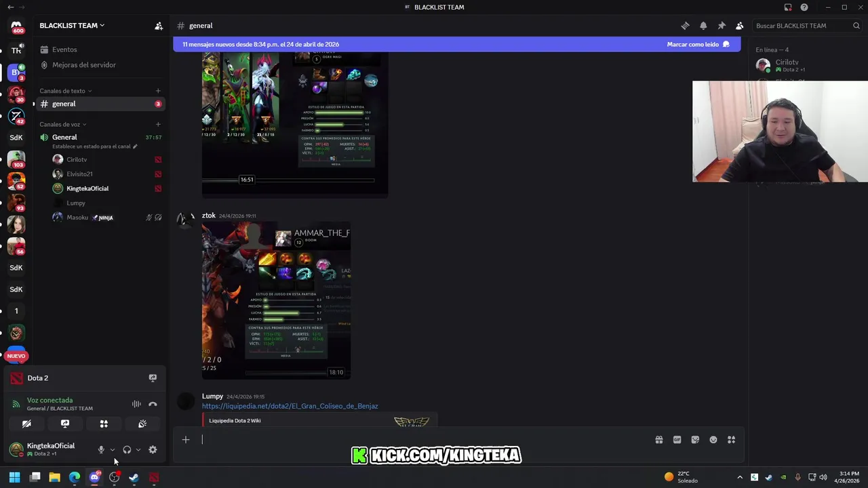Open user settings gear
868x488 pixels.
pos(153,449)
